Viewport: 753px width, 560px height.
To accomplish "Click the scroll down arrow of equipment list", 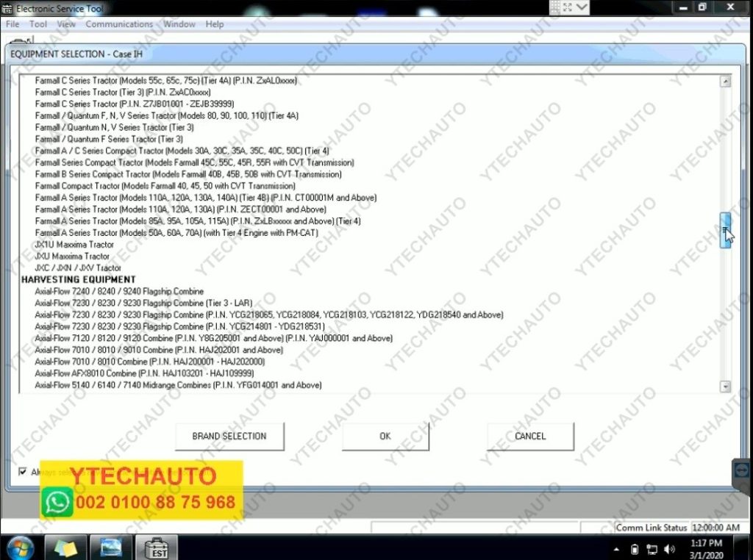I will pos(725,387).
